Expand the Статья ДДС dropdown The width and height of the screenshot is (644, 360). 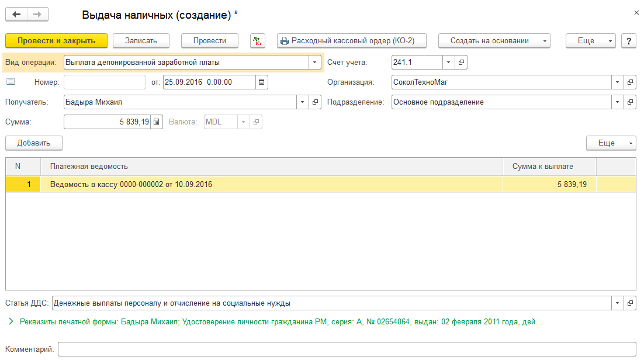click(x=618, y=303)
